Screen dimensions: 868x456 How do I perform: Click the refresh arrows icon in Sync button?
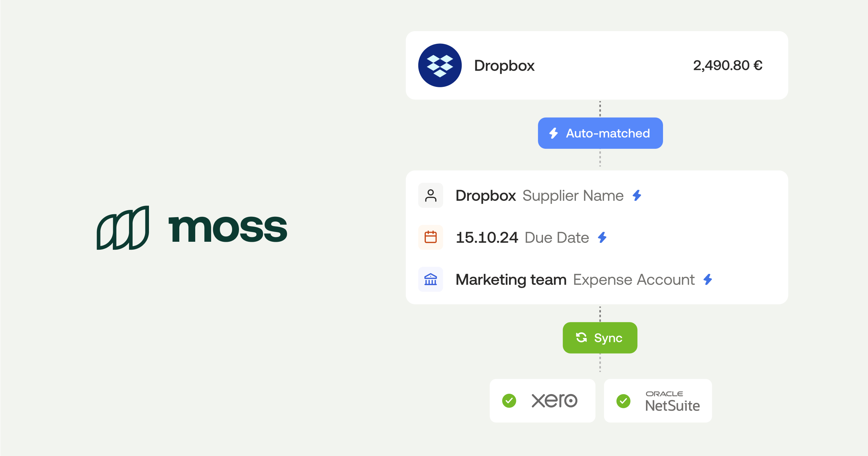[581, 338]
